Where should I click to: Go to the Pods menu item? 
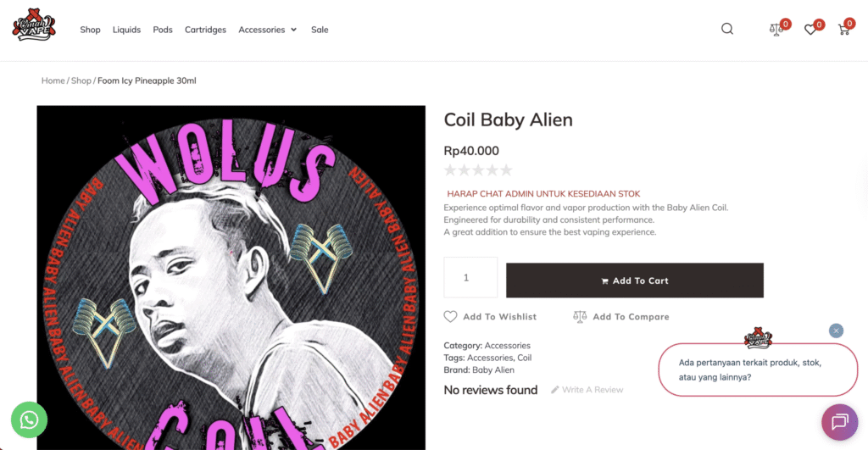163,30
